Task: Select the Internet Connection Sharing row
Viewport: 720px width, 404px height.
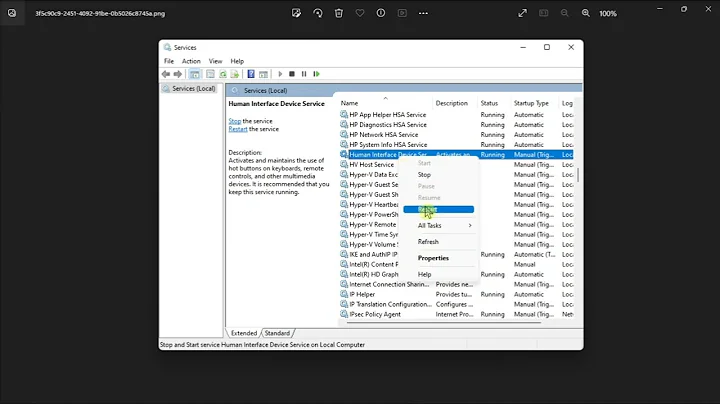Action: tap(456, 284)
